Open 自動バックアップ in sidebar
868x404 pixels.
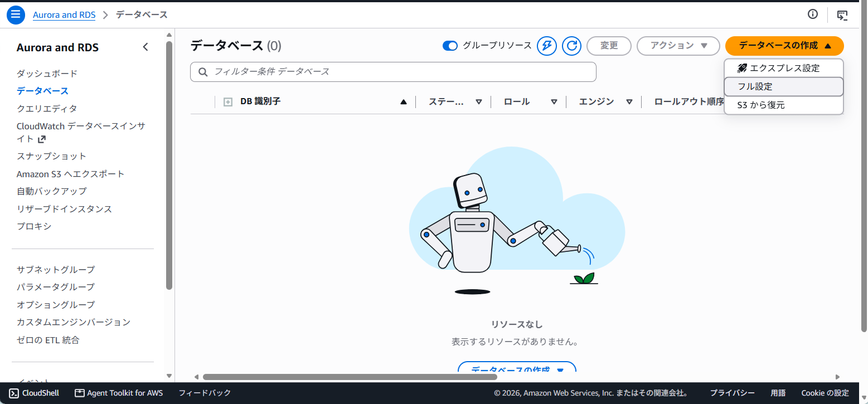point(52,191)
